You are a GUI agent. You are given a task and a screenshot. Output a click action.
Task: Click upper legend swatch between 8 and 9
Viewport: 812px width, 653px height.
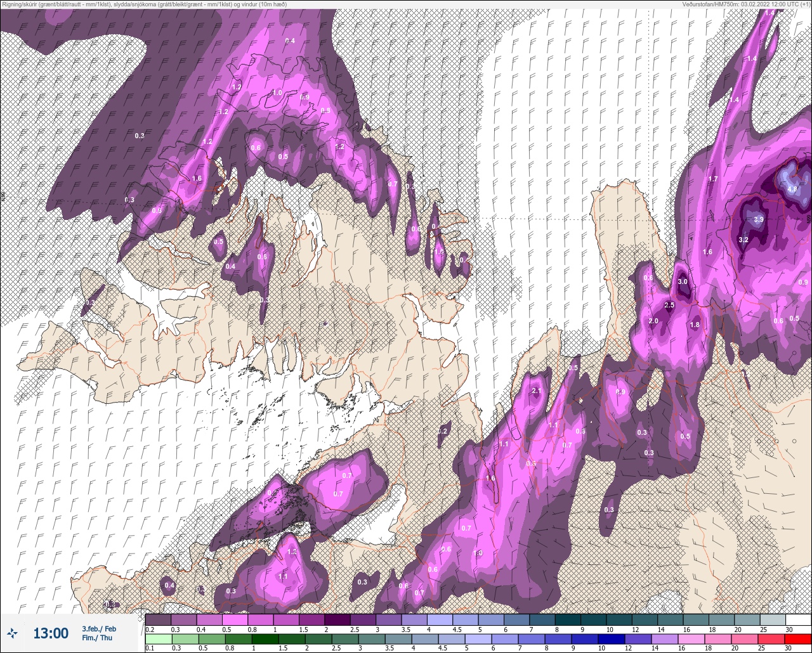pos(568,619)
